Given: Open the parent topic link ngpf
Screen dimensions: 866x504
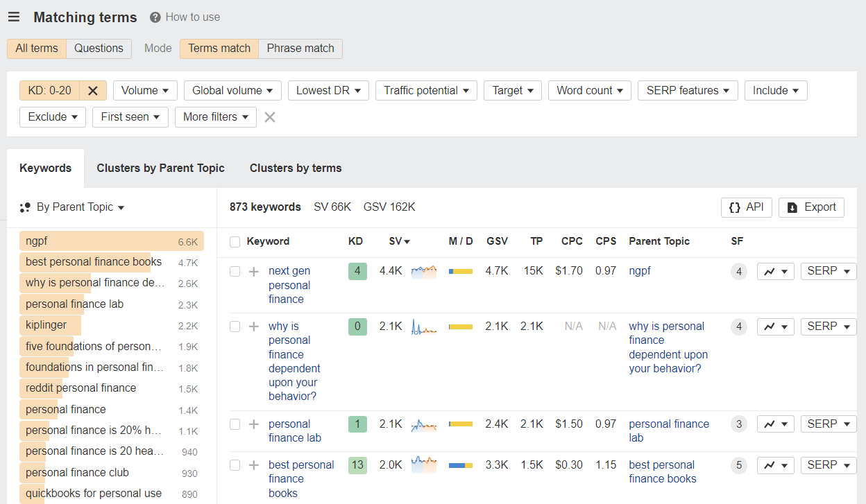Looking at the screenshot, I should [x=639, y=270].
